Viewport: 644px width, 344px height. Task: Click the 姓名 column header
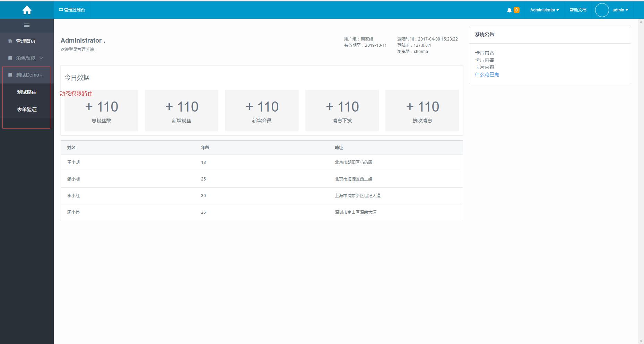pyautogui.click(x=71, y=148)
